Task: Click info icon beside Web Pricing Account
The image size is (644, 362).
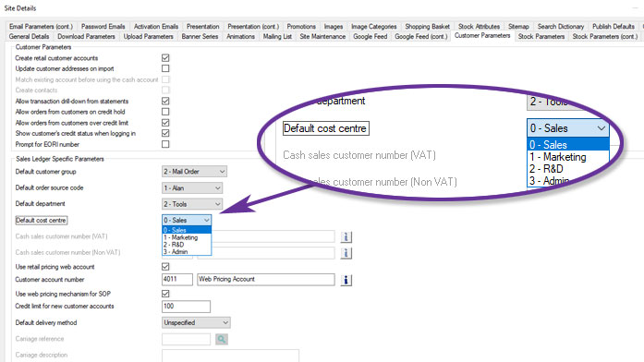Action: [346, 280]
